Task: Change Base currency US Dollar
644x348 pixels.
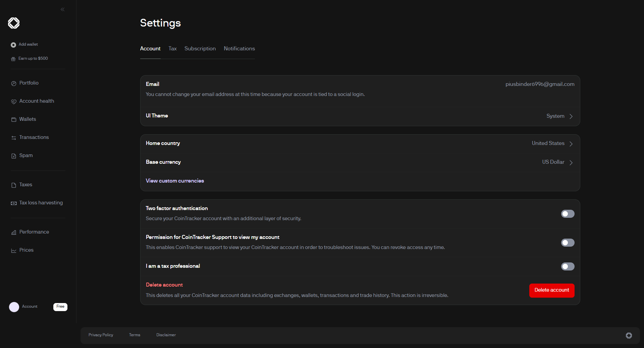Action: (557, 162)
